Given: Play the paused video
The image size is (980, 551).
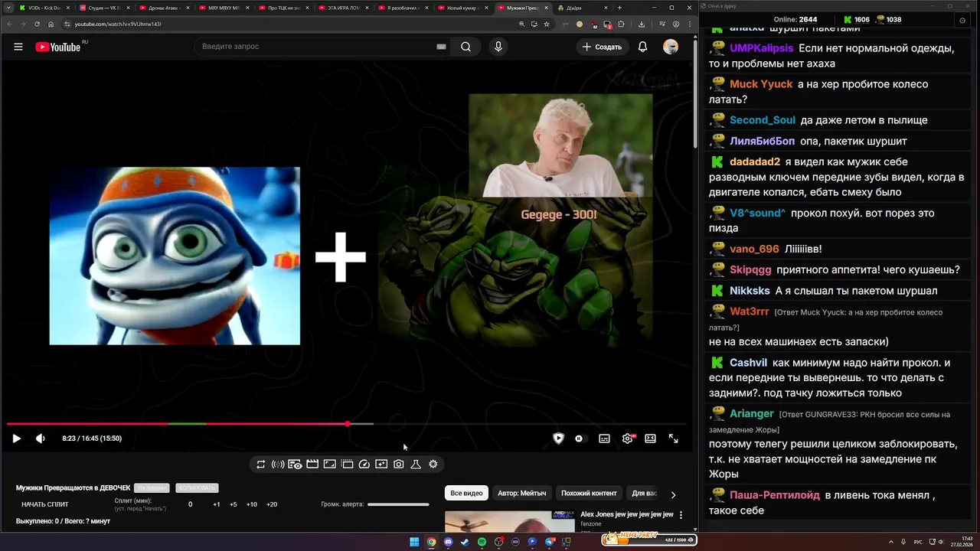Looking at the screenshot, I should (x=16, y=439).
